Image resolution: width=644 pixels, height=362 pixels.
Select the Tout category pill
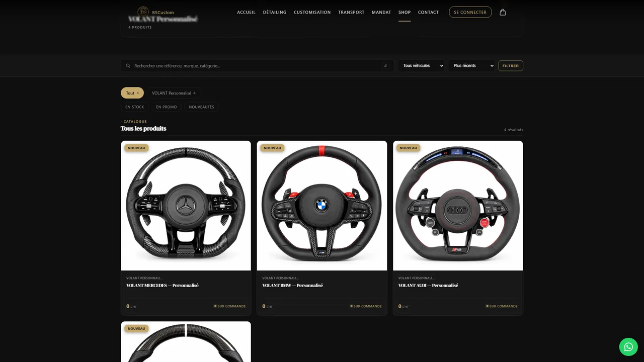coord(132,93)
